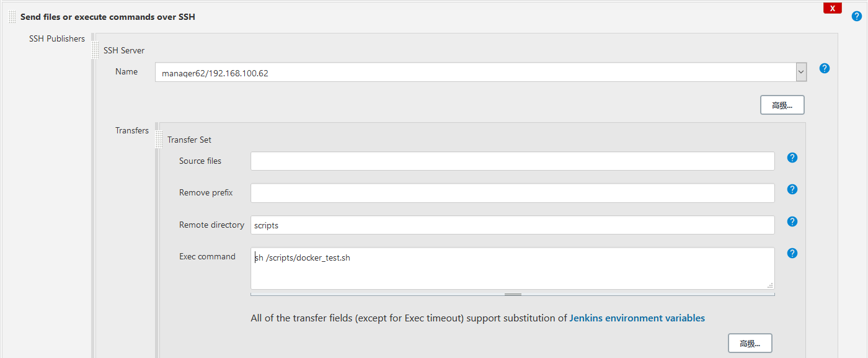The width and height of the screenshot is (868, 358).
Task: Click drag handle beside Send files section title
Action: coord(12,17)
